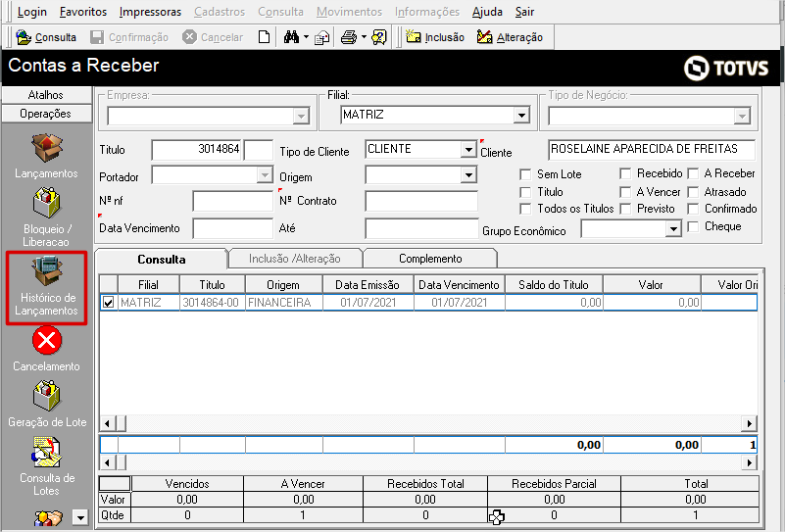This screenshot has height=532, width=785.
Task: Click the Inclusão toolbar button
Action: pyautogui.click(x=434, y=37)
